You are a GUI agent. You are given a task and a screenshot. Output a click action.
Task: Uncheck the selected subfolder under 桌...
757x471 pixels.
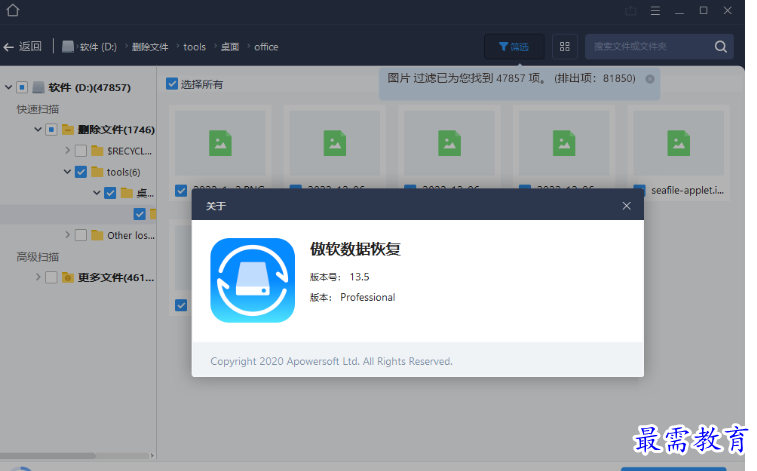point(140,214)
